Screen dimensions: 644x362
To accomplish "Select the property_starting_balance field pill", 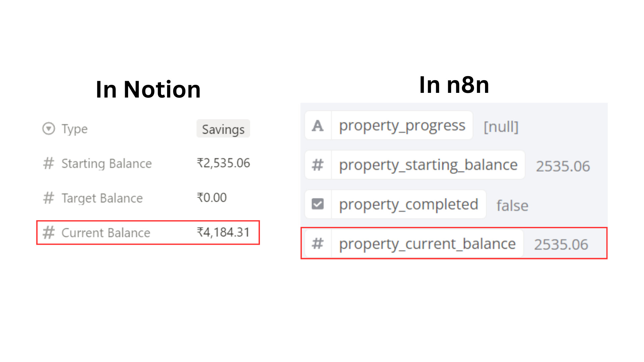I will (x=428, y=165).
